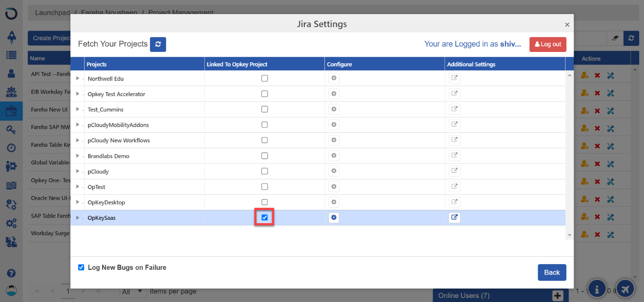Image resolution: width=644 pixels, height=302 pixels.
Task: Check Linked checkbox for OpKeyDesktop
Action: (264, 202)
